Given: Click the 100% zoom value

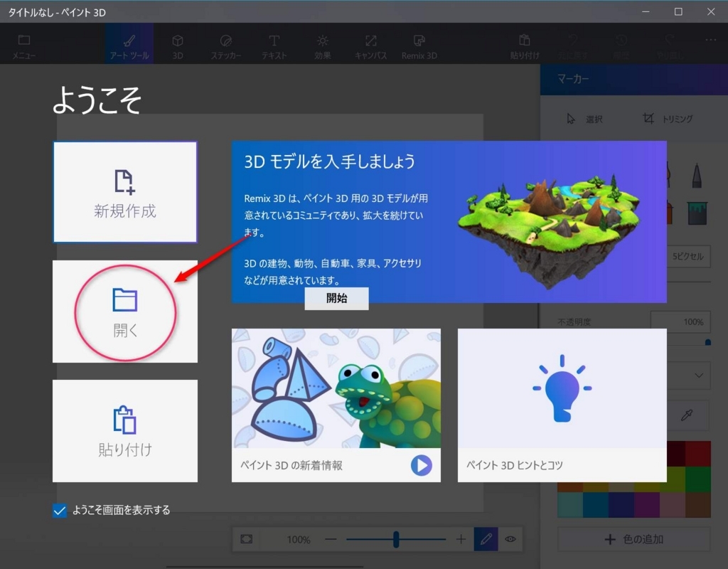Looking at the screenshot, I should point(299,539).
